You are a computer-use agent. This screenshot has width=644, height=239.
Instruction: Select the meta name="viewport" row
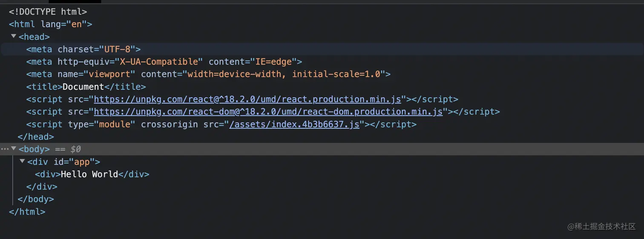click(208, 74)
